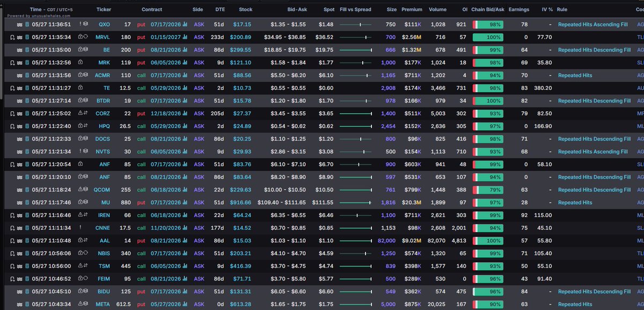
Task: Open the QXO ticker link
Action: pos(104,24)
